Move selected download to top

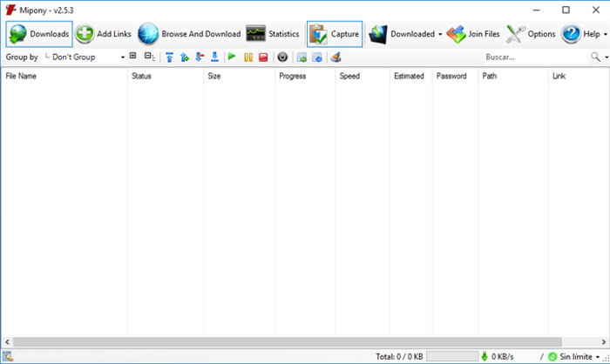click(169, 57)
